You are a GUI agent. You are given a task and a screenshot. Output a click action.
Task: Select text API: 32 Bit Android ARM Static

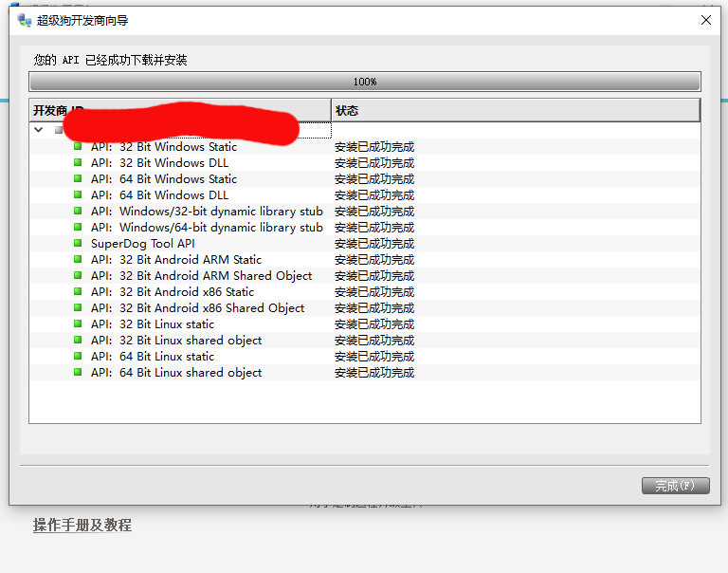(176, 260)
